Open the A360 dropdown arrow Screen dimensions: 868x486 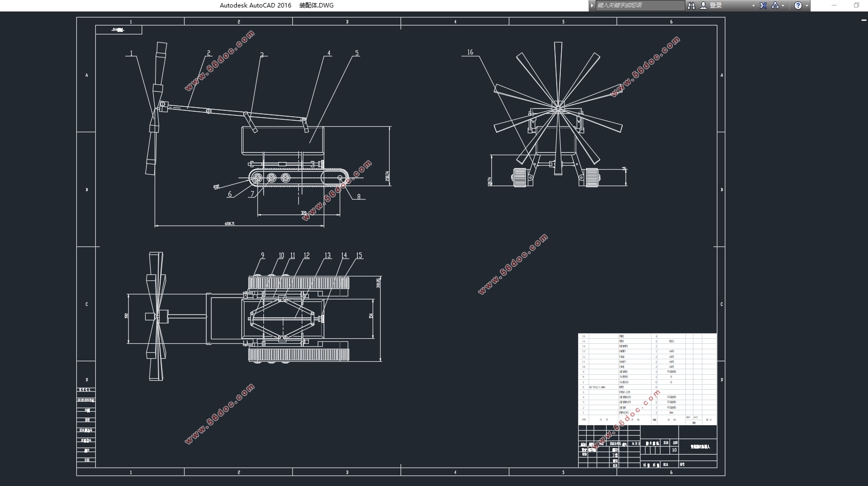click(x=783, y=6)
